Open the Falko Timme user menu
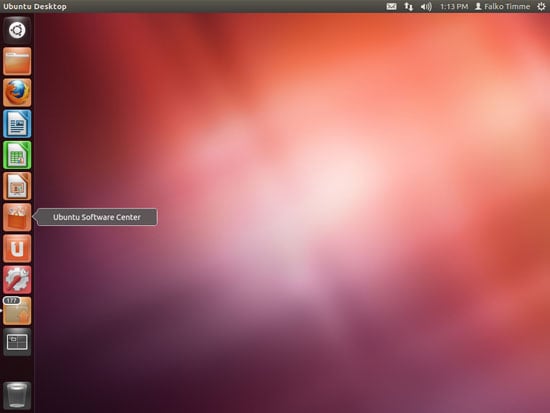This screenshot has width=550, height=413. coord(502,6)
